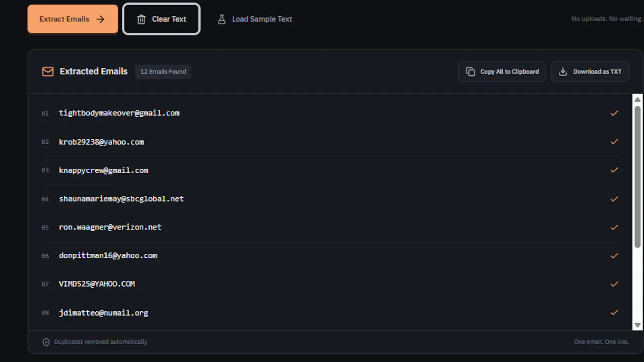Click the Extract Emails button
This screenshot has height=362, width=644.
coord(73,19)
